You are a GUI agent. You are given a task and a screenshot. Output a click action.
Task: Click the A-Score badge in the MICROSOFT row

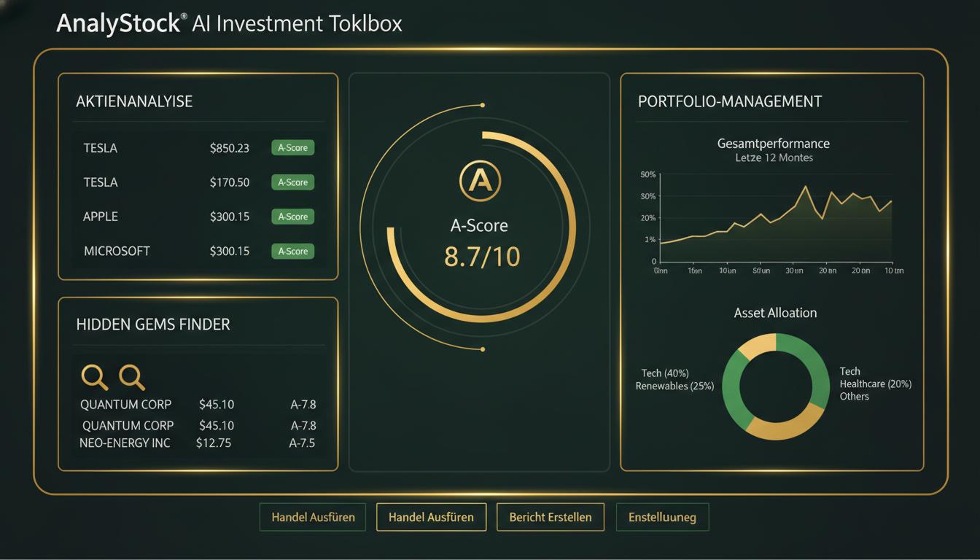(x=292, y=251)
